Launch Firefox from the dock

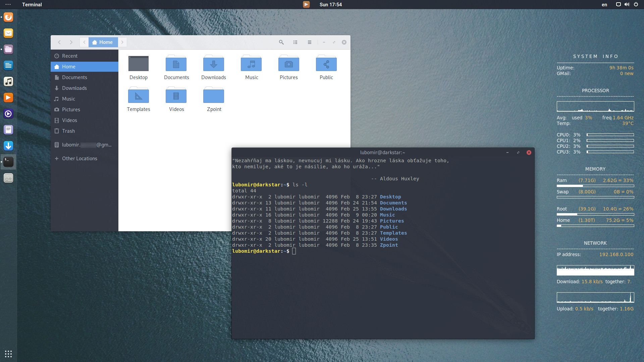[8, 17]
